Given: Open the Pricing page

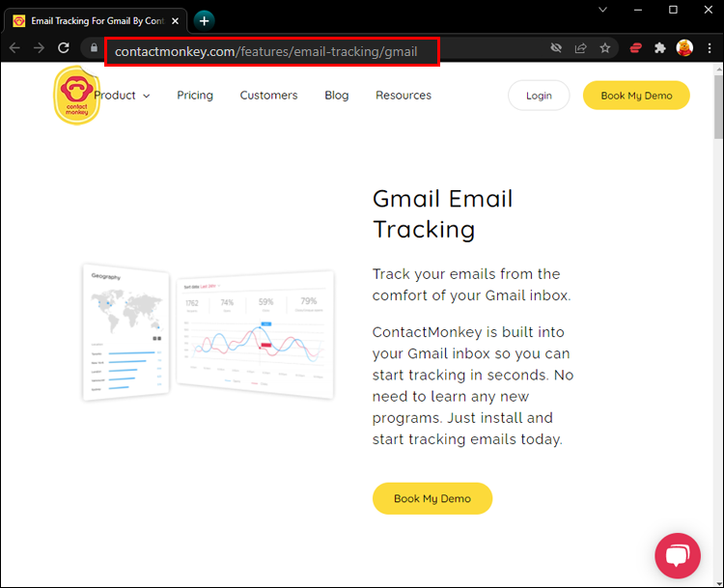Looking at the screenshot, I should (195, 96).
